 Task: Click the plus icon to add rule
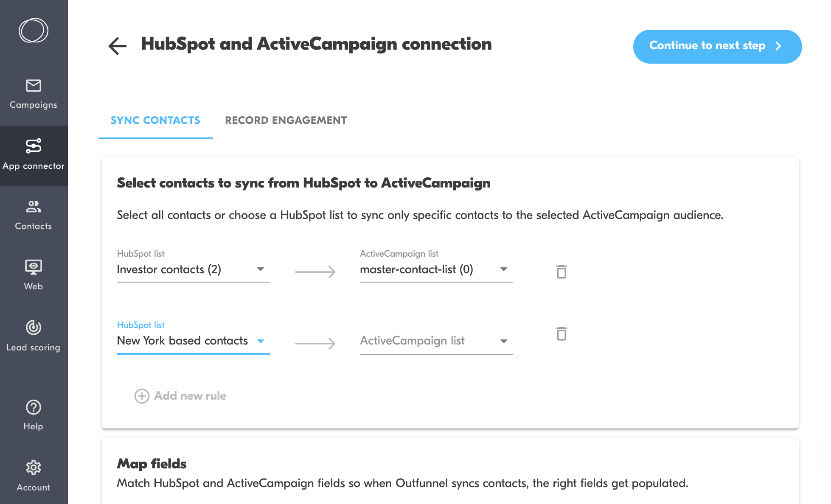tap(142, 396)
